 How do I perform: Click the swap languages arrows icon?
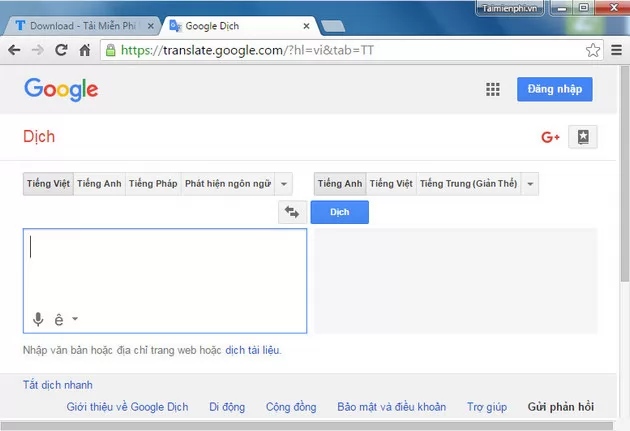pos(292,212)
